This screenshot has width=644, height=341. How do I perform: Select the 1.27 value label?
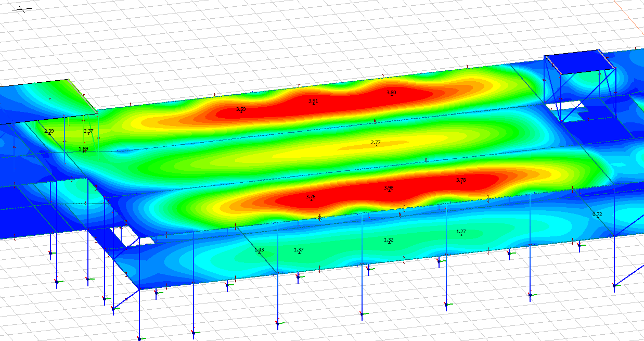pyautogui.click(x=461, y=232)
